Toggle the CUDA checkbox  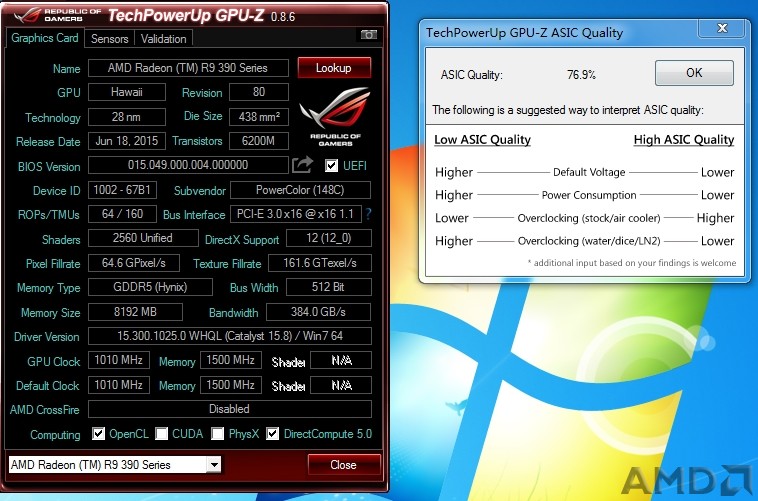tap(161, 433)
